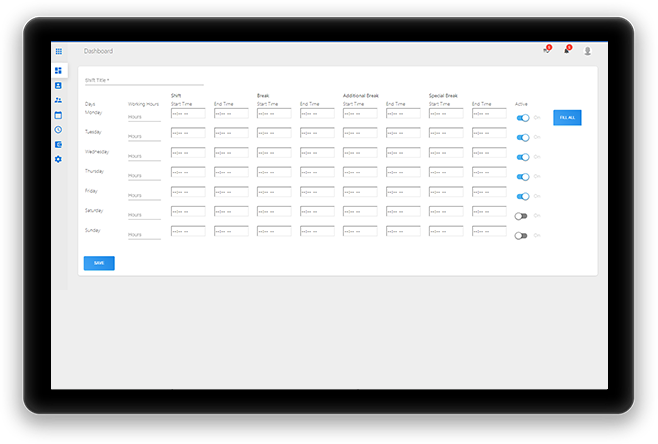This screenshot has height=444, width=658.
Task: Set Monday Special Break End Time field
Action: pos(489,113)
